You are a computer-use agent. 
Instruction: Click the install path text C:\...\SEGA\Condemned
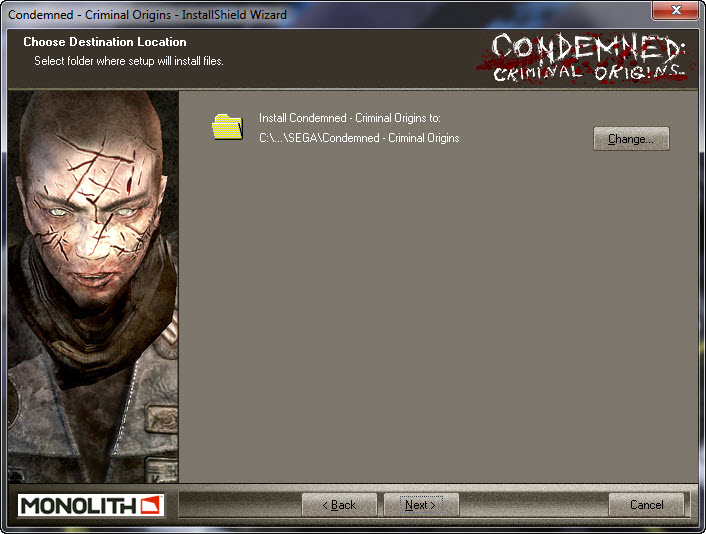pos(359,138)
